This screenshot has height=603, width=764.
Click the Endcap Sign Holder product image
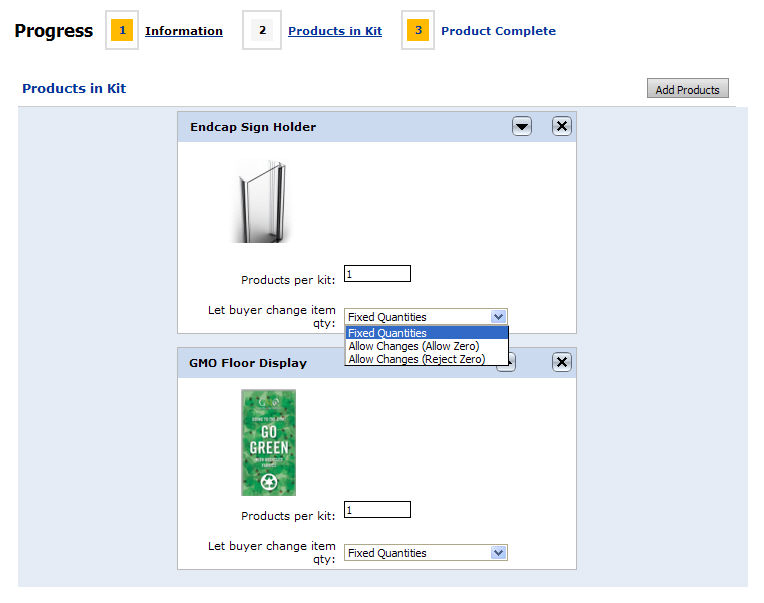click(x=262, y=204)
